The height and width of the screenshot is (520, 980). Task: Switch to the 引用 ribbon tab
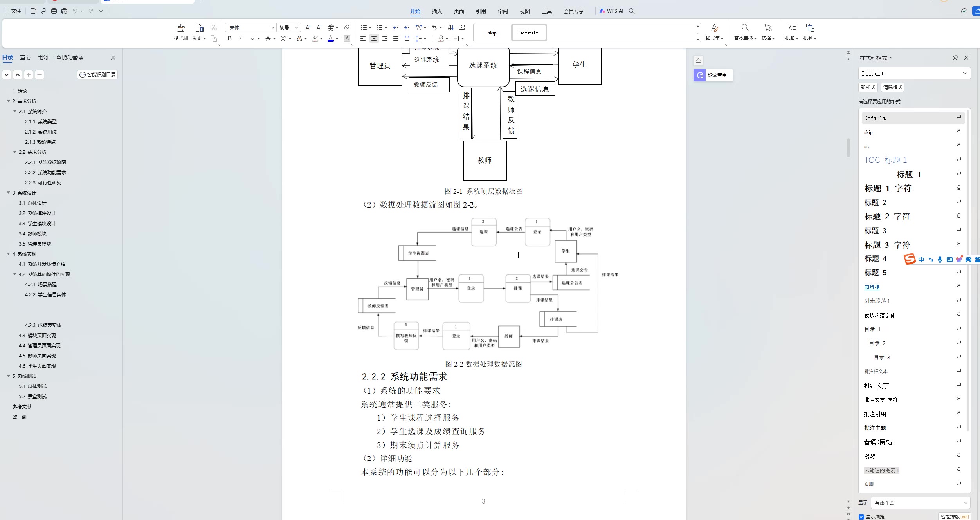point(481,11)
